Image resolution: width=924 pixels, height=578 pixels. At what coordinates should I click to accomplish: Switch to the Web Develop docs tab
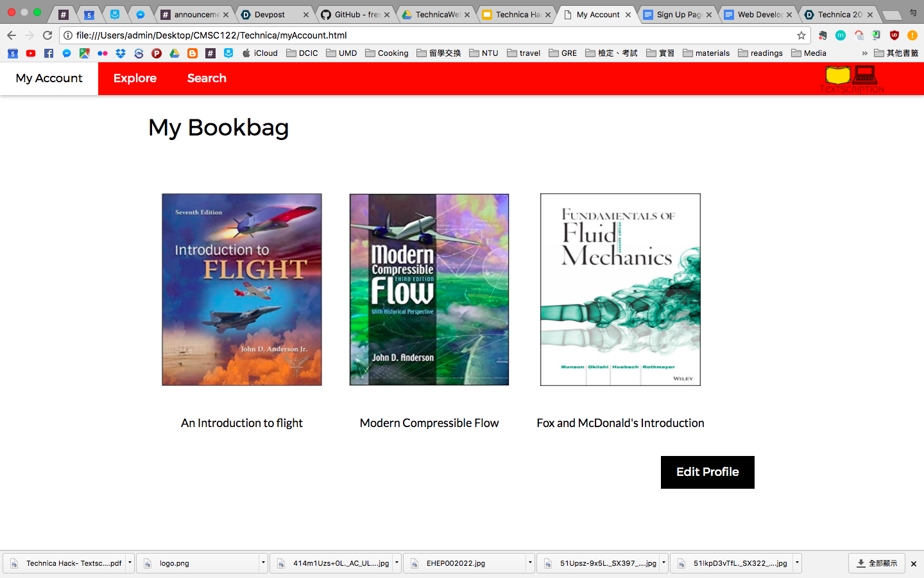[759, 14]
